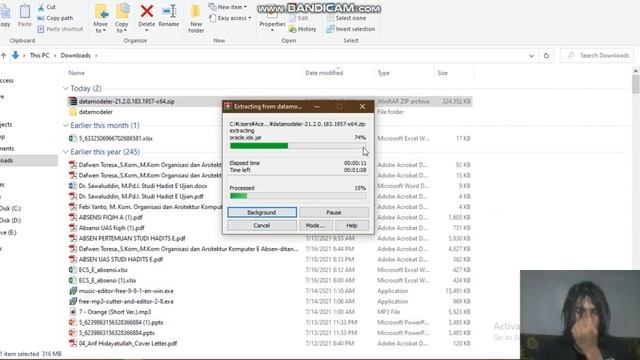Sort by the Size column header
This screenshot has height=360, width=640.
[x=442, y=73]
